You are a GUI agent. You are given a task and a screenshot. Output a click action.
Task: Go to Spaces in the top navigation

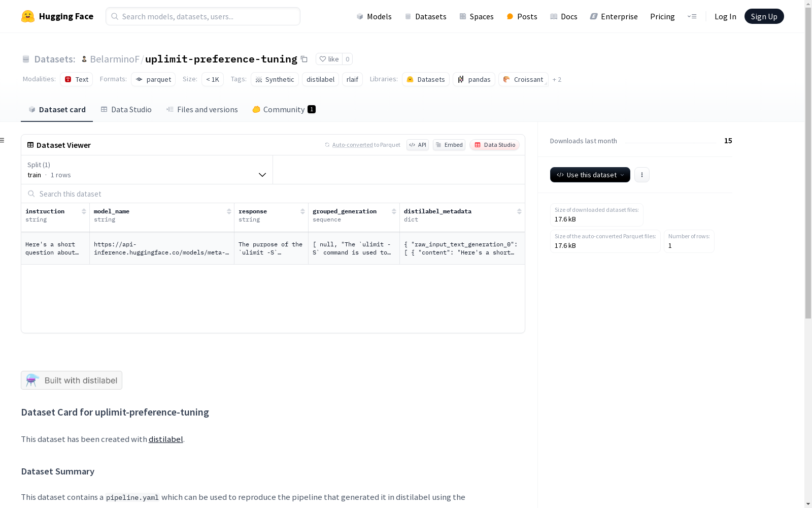pyautogui.click(x=477, y=16)
